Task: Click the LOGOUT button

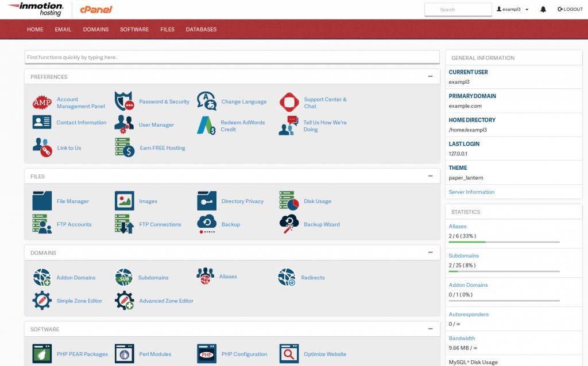Action: coord(569,9)
